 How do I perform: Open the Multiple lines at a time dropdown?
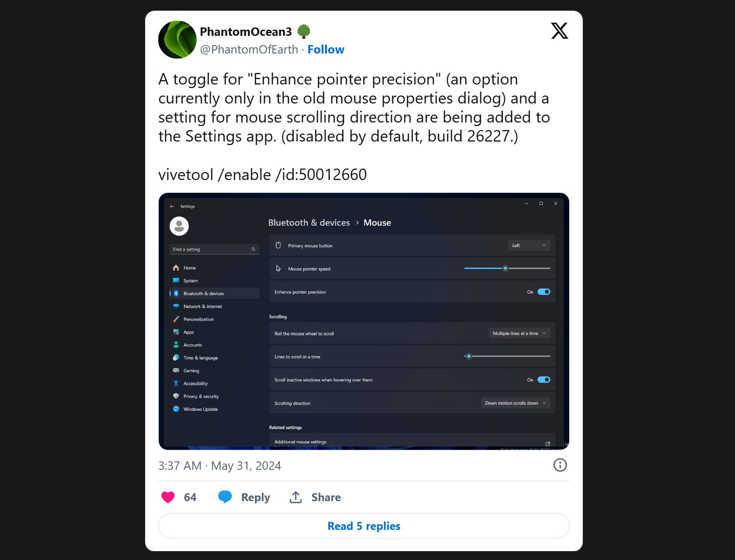[x=519, y=334]
